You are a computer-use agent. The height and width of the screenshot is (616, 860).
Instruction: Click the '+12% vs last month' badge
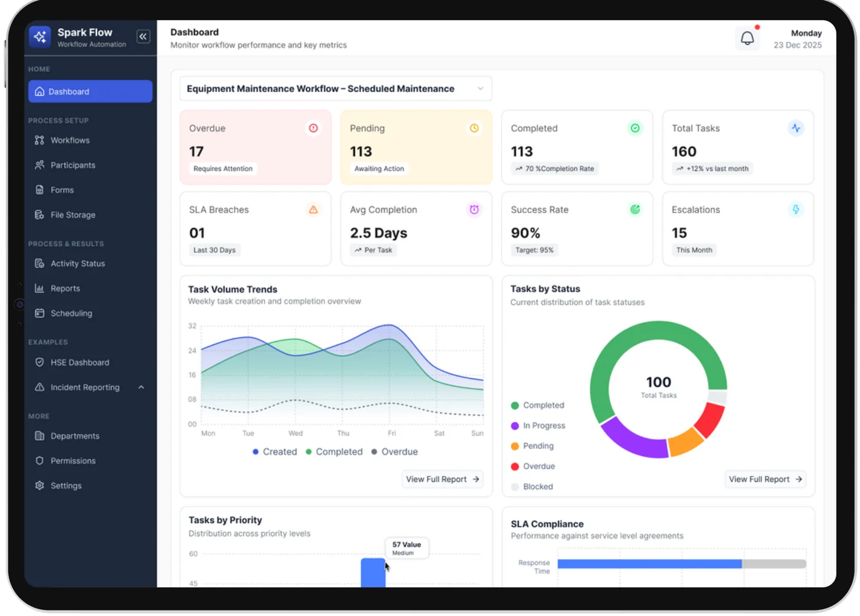click(x=712, y=168)
